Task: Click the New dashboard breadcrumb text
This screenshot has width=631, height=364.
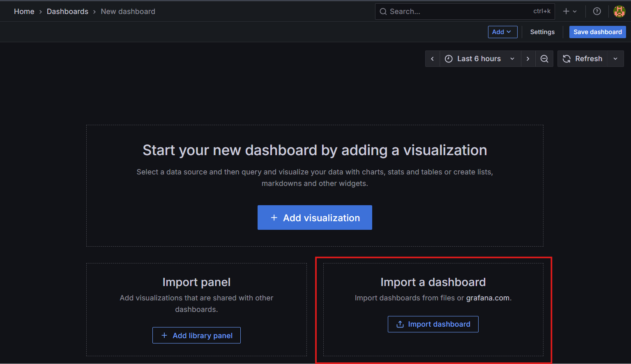Action: (128, 11)
